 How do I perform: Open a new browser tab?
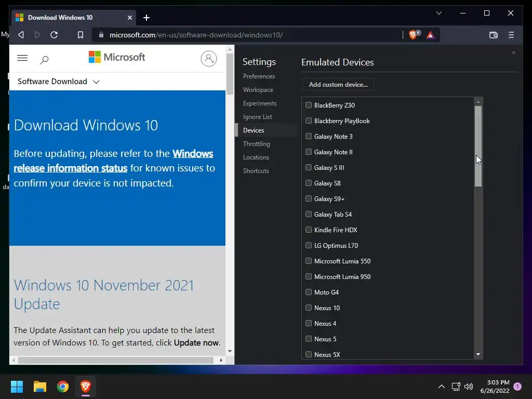pos(146,18)
